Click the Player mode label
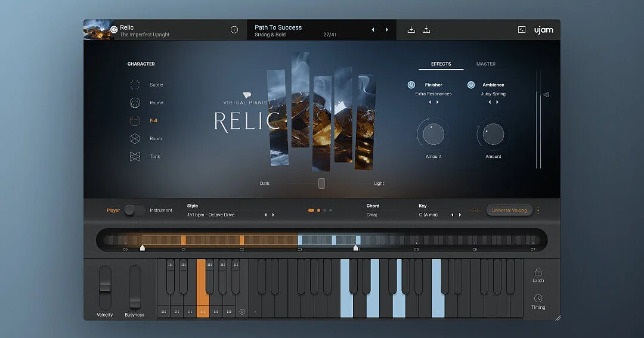 click(x=113, y=210)
